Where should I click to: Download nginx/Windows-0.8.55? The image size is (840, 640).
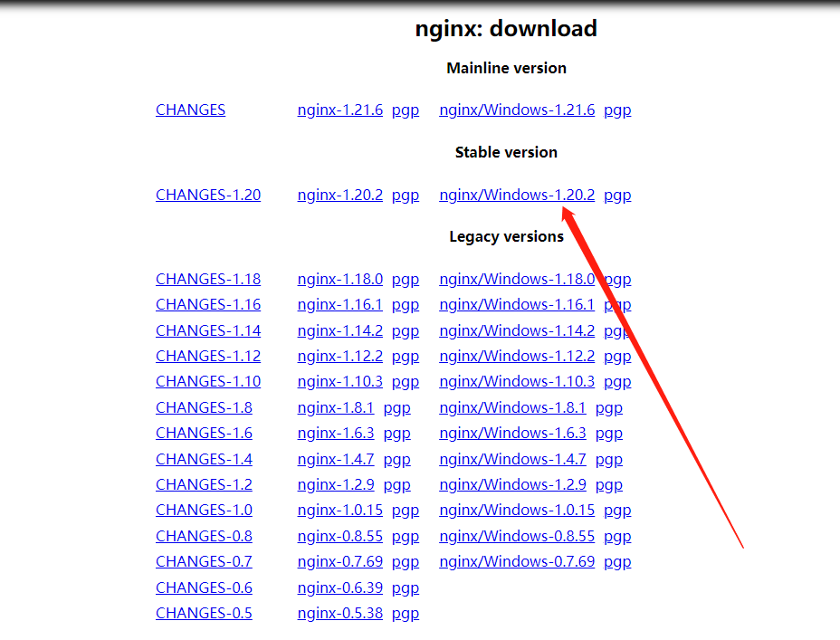pos(517,536)
